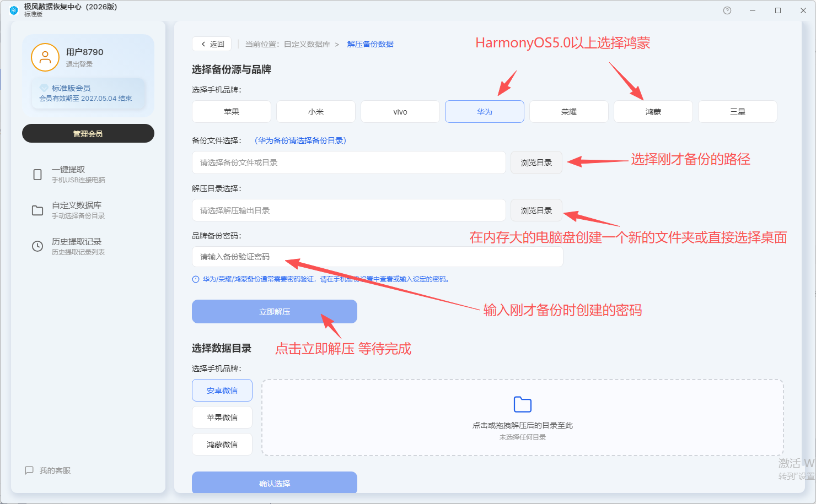Click the blue folder icon in the drop zone
This screenshot has height=504, width=816.
523,404
